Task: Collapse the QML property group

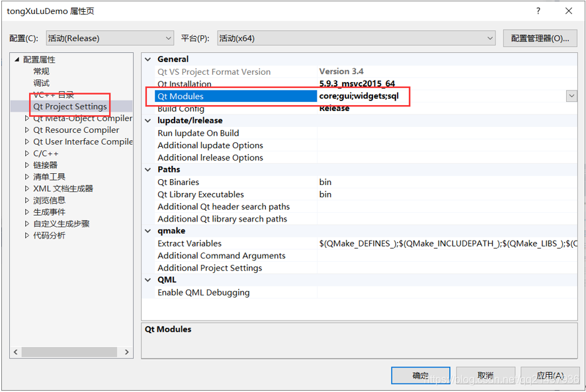Action: click(x=148, y=280)
